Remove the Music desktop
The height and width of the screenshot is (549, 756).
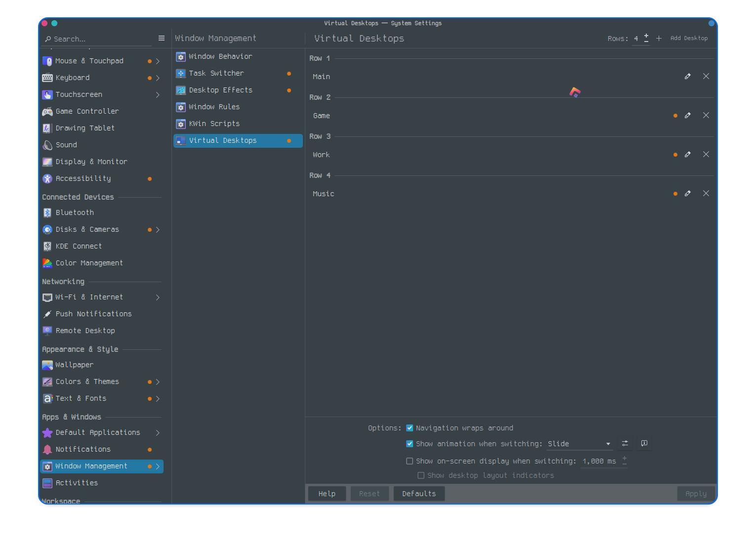[706, 193]
